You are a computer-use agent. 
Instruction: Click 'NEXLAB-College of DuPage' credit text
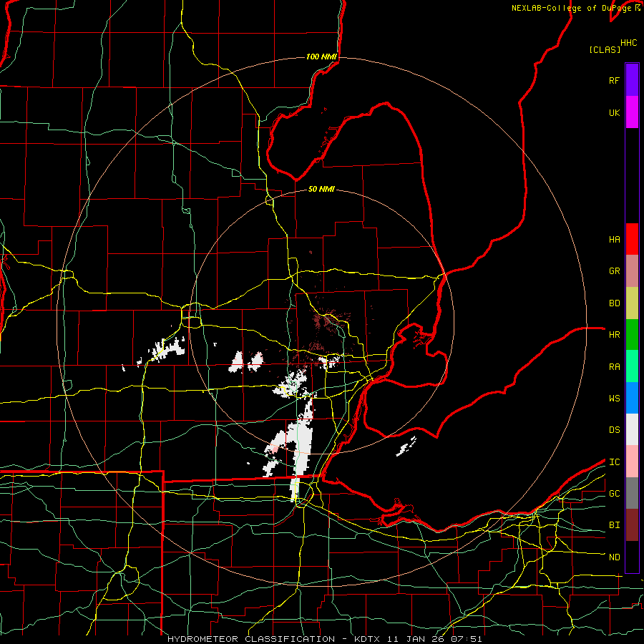pos(571,8)
